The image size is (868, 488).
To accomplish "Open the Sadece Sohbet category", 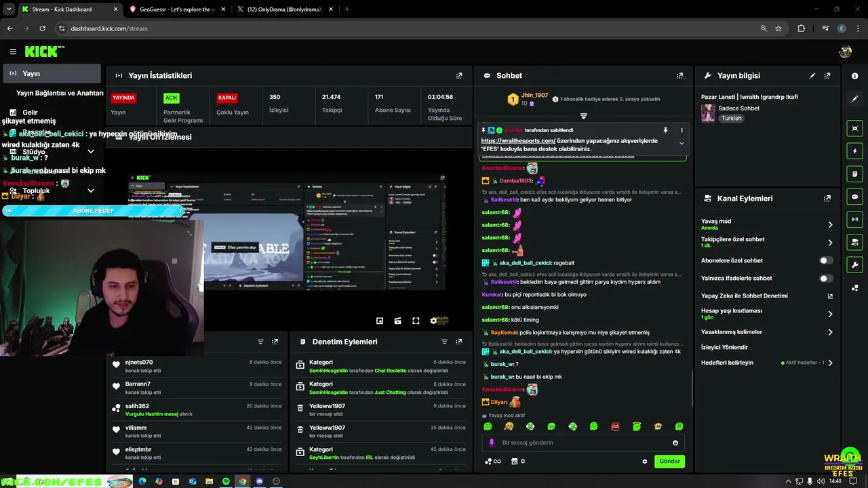I will coord(738,108).
